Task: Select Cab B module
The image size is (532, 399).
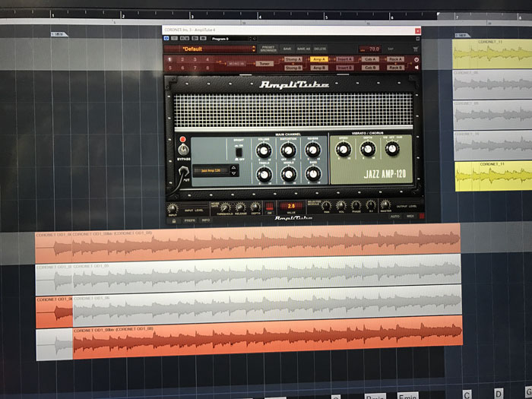Action: click(370, 68)
